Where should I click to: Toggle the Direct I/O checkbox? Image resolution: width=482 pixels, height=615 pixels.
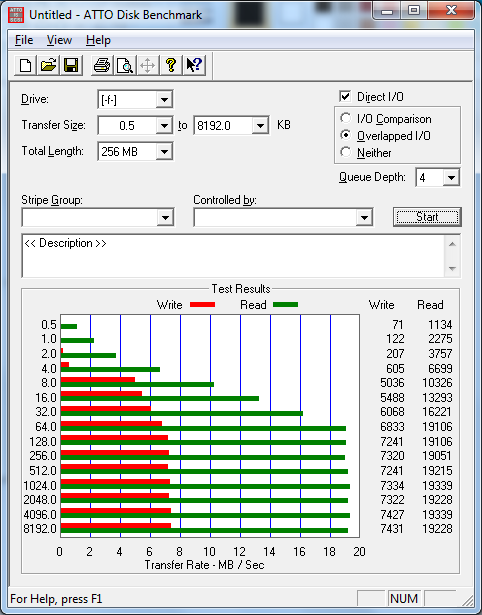345,96
